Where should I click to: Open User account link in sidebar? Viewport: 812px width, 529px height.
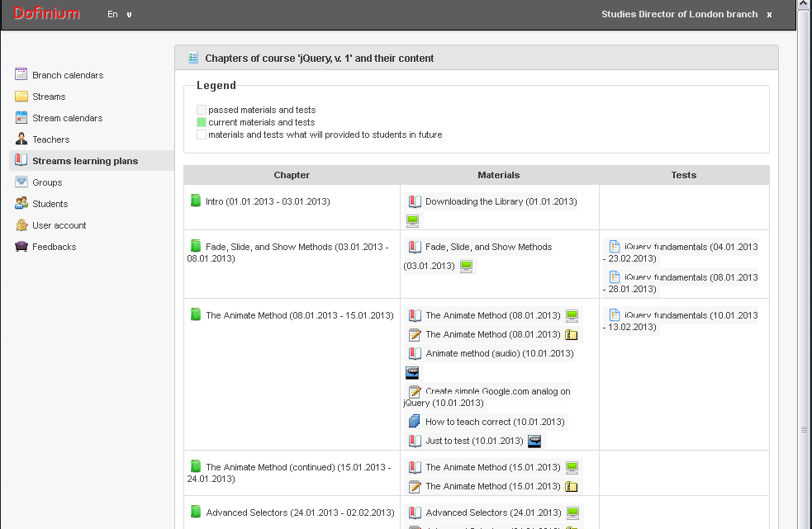pyautogui.click(x=59, y=225)
